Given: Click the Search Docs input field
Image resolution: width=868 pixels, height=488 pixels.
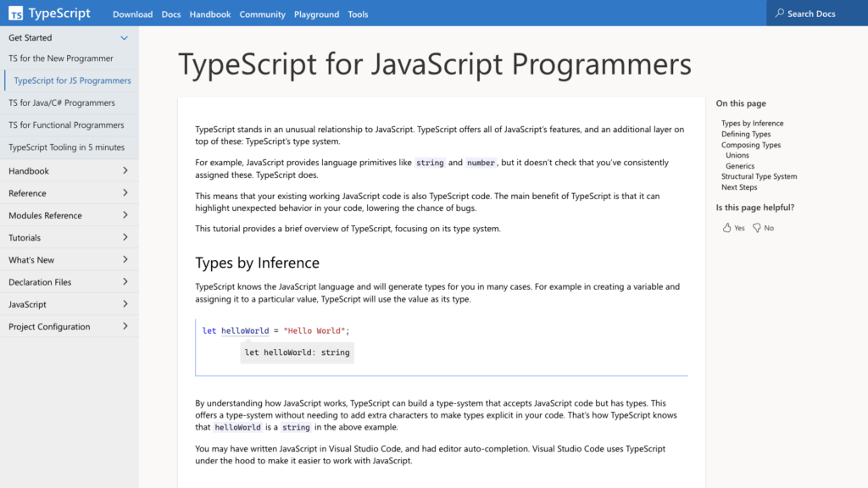Looking at the screenshot, I should (817, 14).
